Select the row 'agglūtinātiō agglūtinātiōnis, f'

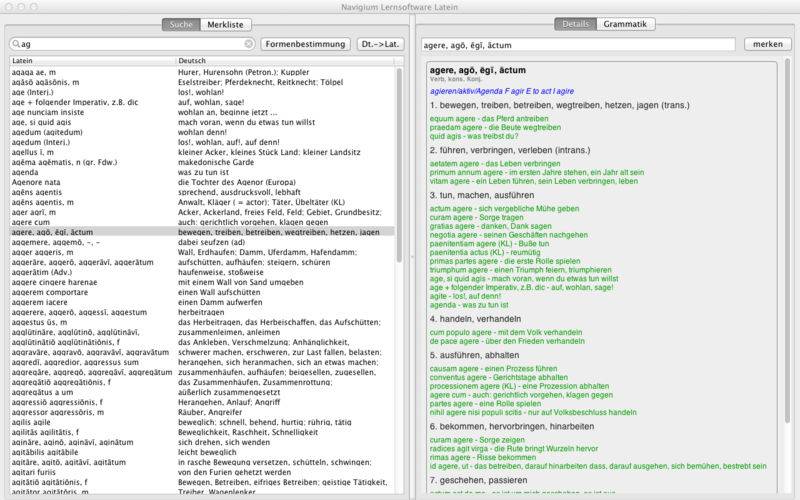[202, 342]
